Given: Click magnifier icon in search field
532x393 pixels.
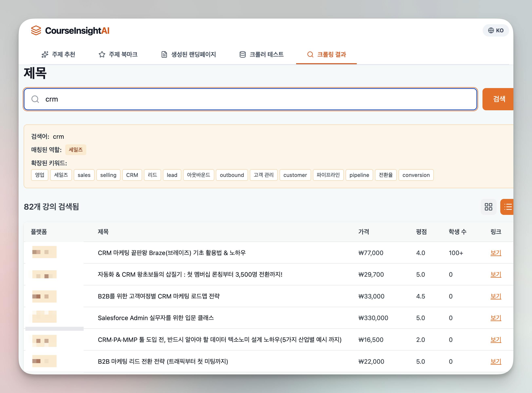Looking at the screenshot, I should 35,99.
